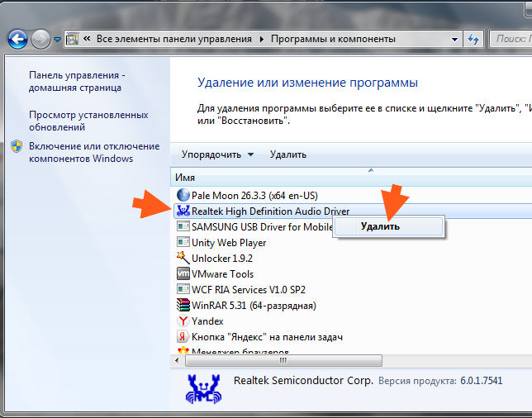Screen dimensions: 532x418
Task: Click the search field in top right
Action: (x=511, y=39)
